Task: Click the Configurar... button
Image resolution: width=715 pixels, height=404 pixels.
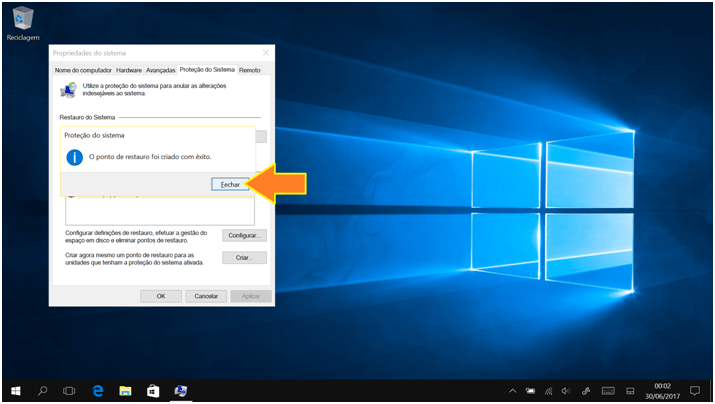Action: 246,235
